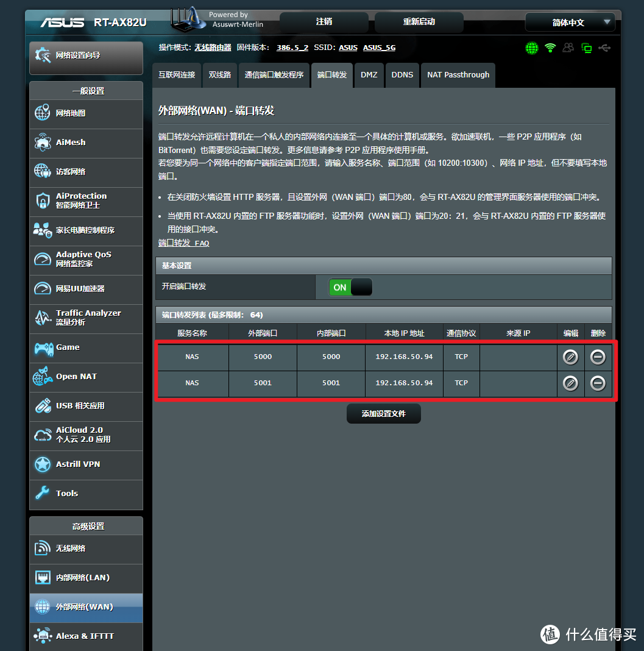Open AiCloud 2.0 个人云应用
This screenshot has height=651, width=644.
tap(85, 435)
